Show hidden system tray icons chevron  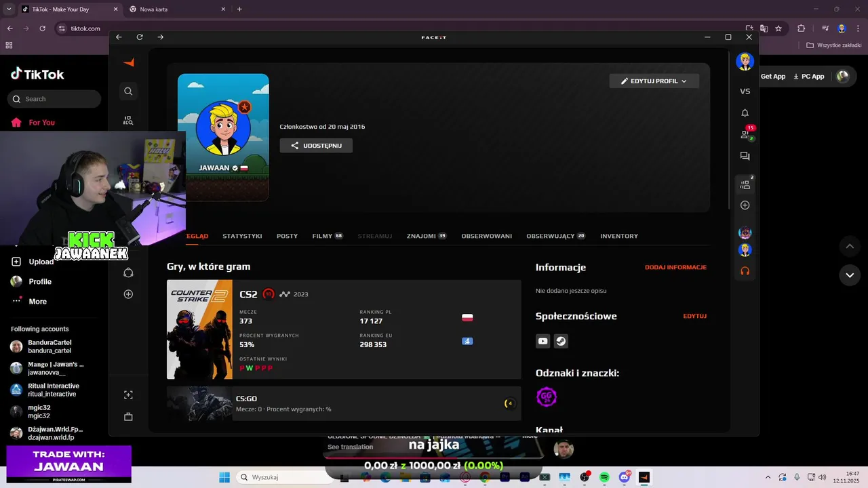coord(768,477)
